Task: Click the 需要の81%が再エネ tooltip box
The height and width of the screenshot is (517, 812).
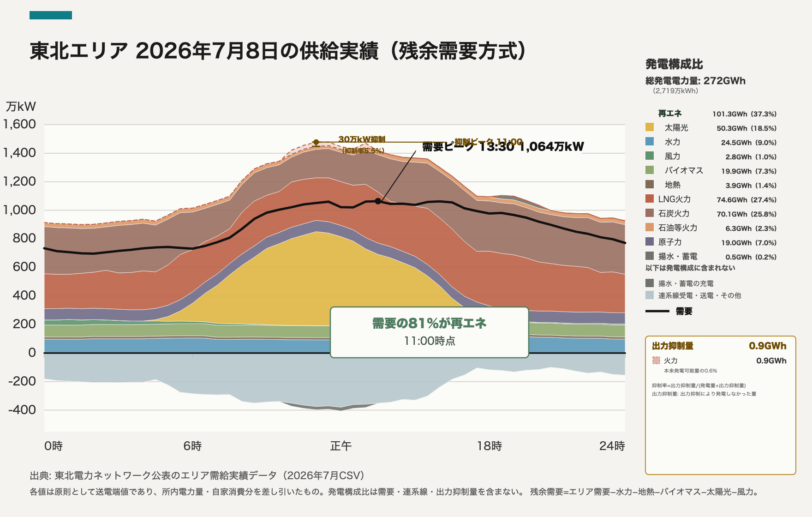Action: coord(430,332)
